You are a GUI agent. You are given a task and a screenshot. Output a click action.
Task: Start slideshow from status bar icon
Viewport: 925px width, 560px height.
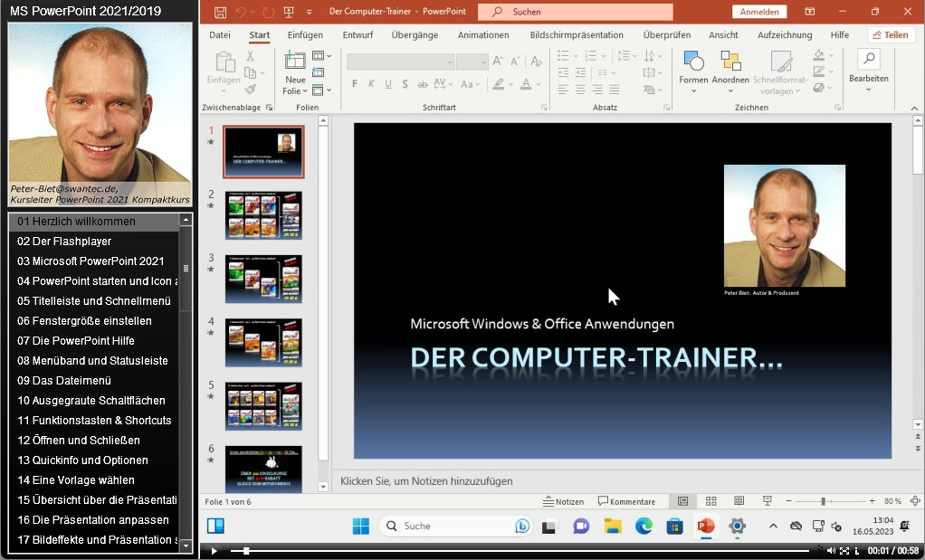768,501
